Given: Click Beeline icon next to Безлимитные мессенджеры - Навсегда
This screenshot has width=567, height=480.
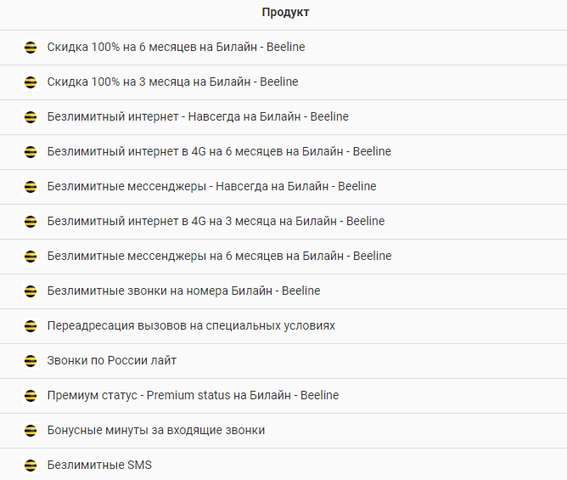Looking at the screenshot, I should (30, 187).
